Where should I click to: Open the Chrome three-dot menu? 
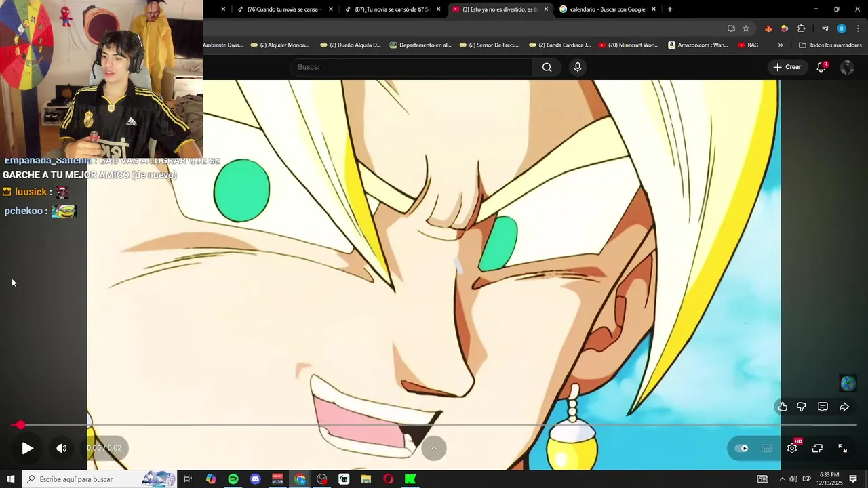tap(858, 28)
